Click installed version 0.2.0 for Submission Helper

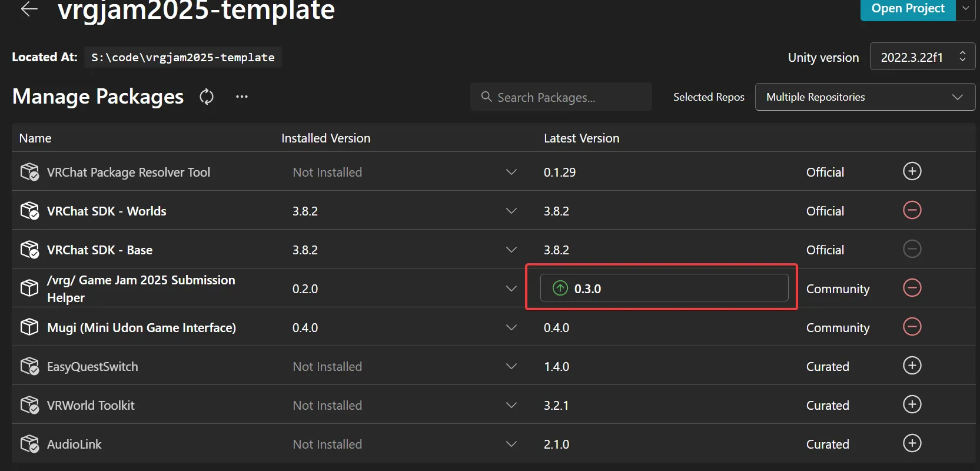305,288
